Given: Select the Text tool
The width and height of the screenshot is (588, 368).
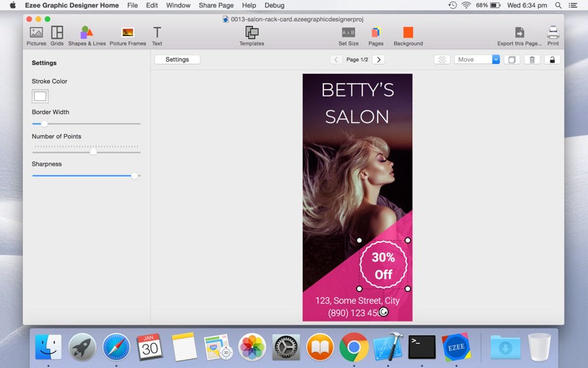Looking at the screenshot, I should point(157,33).
